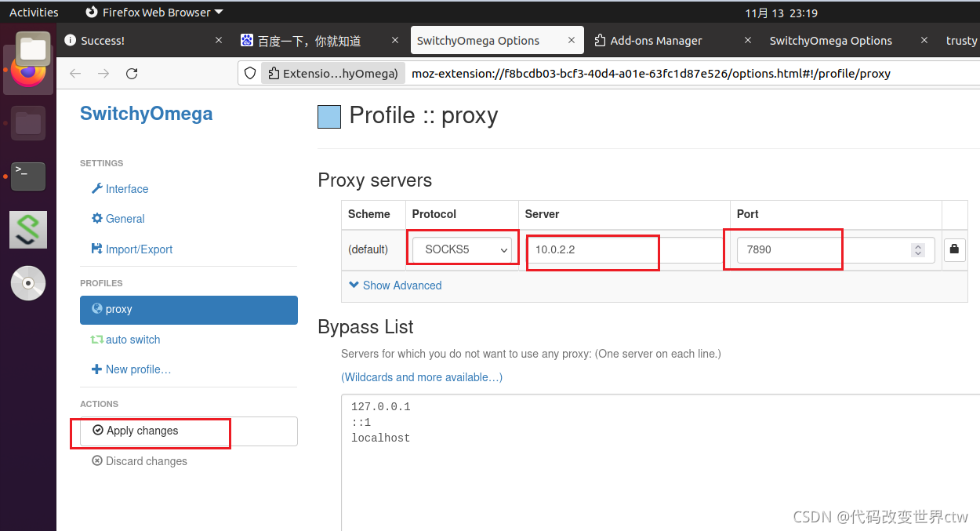This screenshot has width=980, height=531.
Task: Click the extension identity box in the address bar
Action: click(333, 74)
